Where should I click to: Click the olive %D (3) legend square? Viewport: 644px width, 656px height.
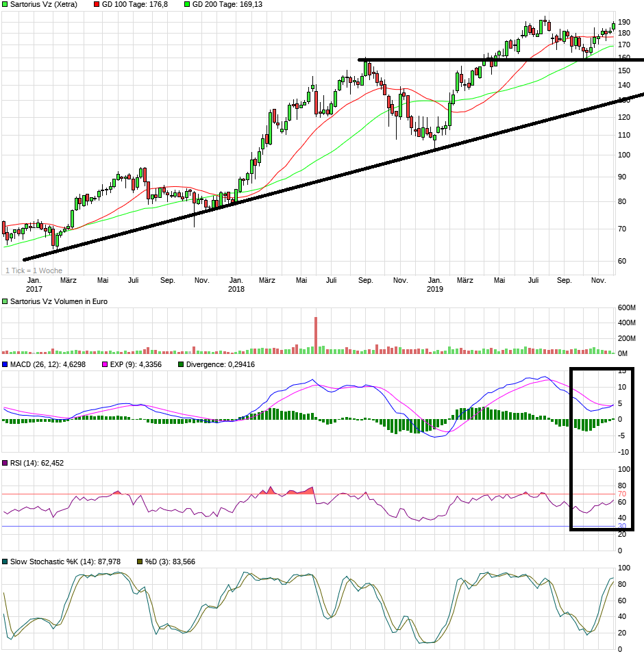pos(140,562)
